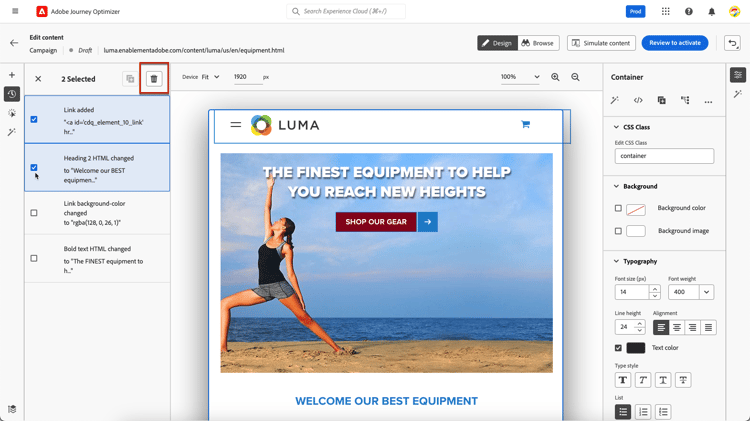Open the apps grid switcher
Screen dimensions: 750x421
click(x=665, y=11)
